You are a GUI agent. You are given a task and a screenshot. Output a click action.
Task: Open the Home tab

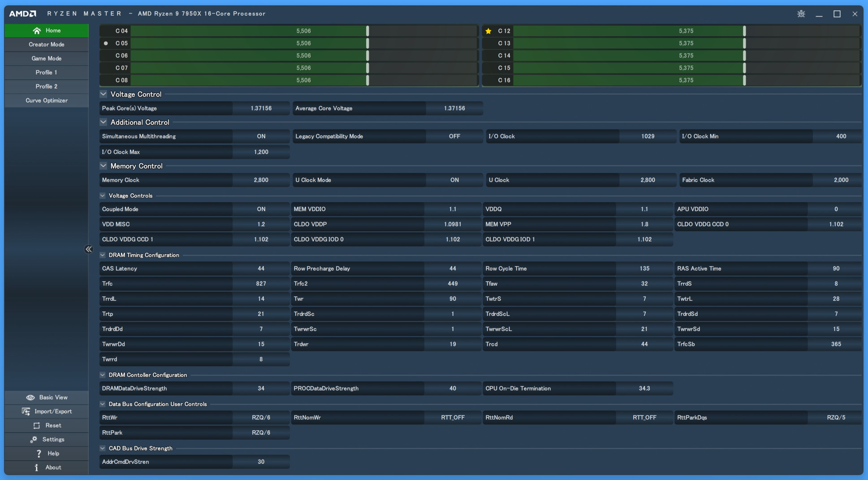click(47, 30)
